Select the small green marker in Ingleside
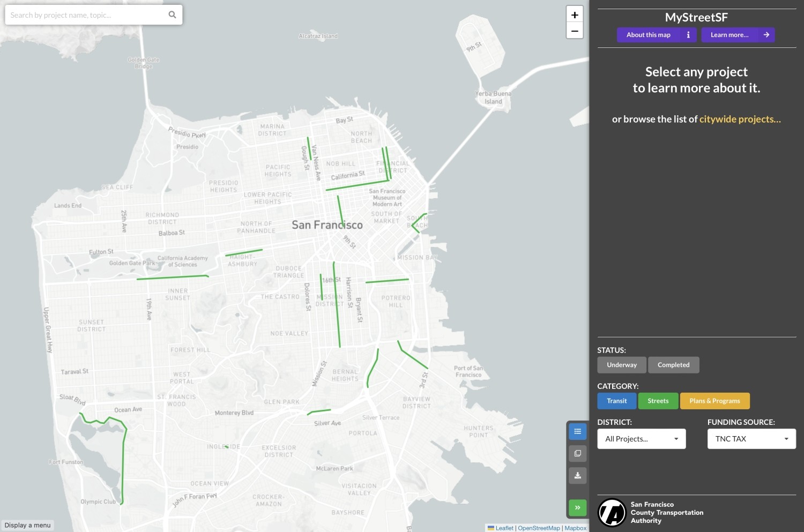Viewport: 804px width, 532px height. tap(226, 446)
